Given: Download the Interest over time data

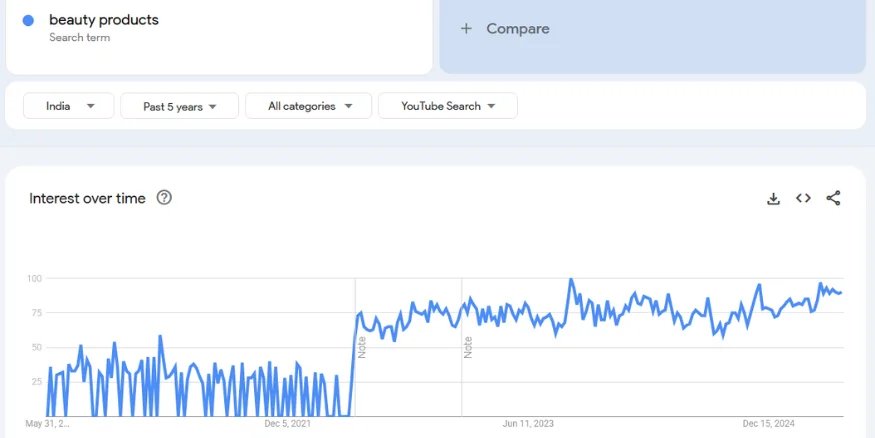Looking at the screenshot, I should pos(773,198).
